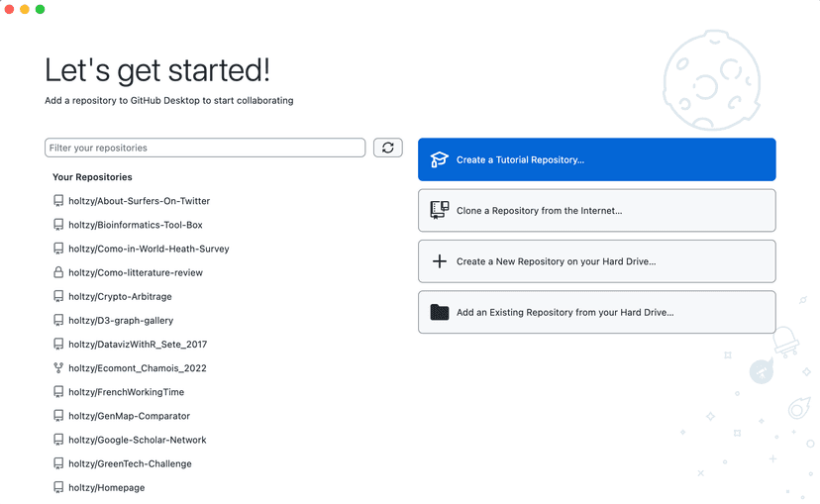Click the repo icon beside Bioinformatics-Tool-Box

[58, 225]
